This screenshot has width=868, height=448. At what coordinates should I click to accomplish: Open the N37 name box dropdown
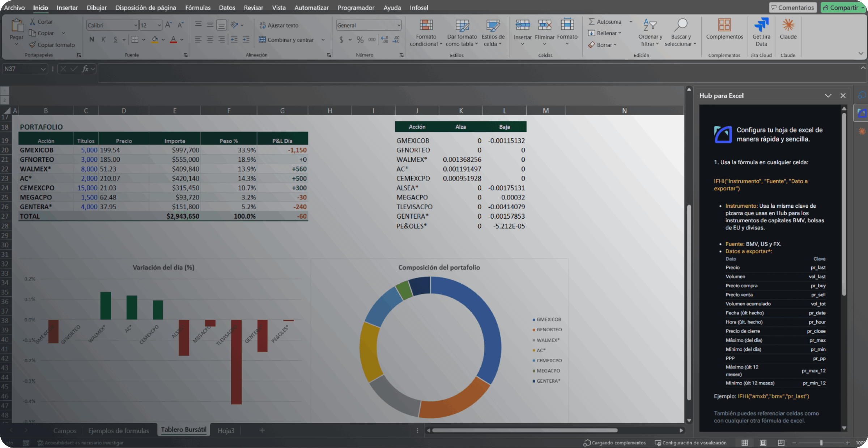pos(43,69)
